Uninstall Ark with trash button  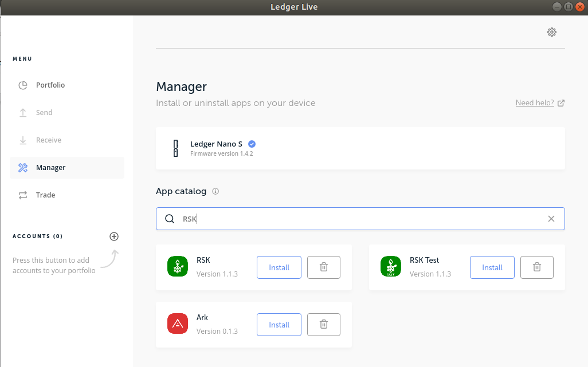click(x=324, y=325)
